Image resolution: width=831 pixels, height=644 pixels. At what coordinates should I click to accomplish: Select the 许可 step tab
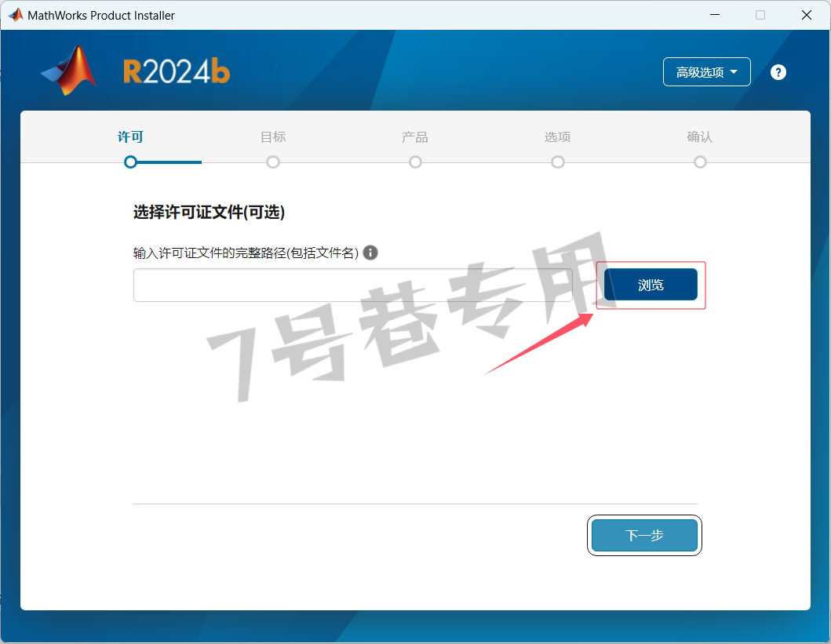(x=130, y=137)
